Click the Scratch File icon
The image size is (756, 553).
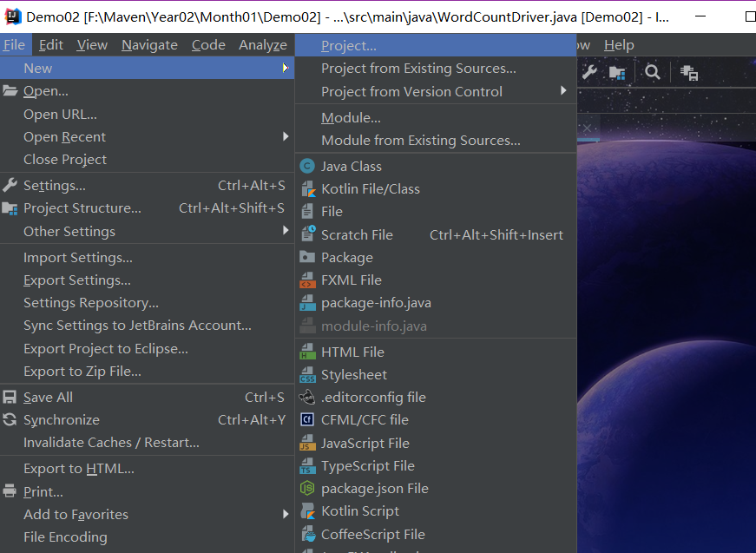[x=307, y=234]
